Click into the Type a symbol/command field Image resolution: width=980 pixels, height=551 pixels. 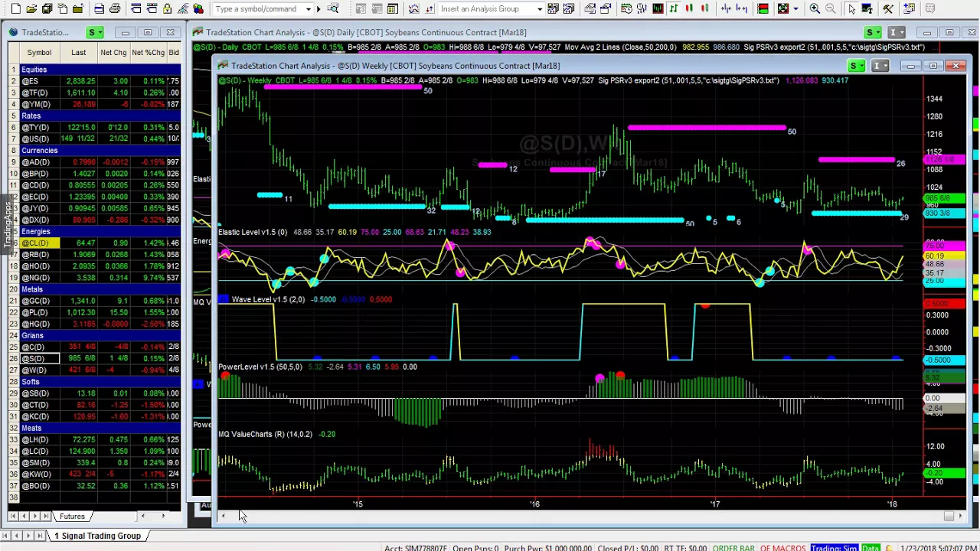coord(259,9)
